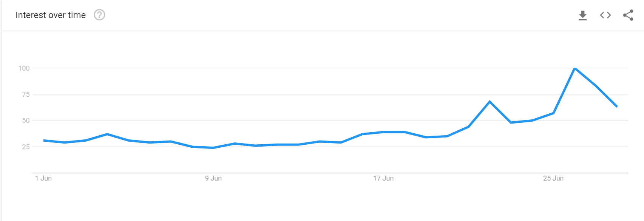Open the help question mark icon
The height and width of the screenshot is (221, 644).
(x=99, y=15)
